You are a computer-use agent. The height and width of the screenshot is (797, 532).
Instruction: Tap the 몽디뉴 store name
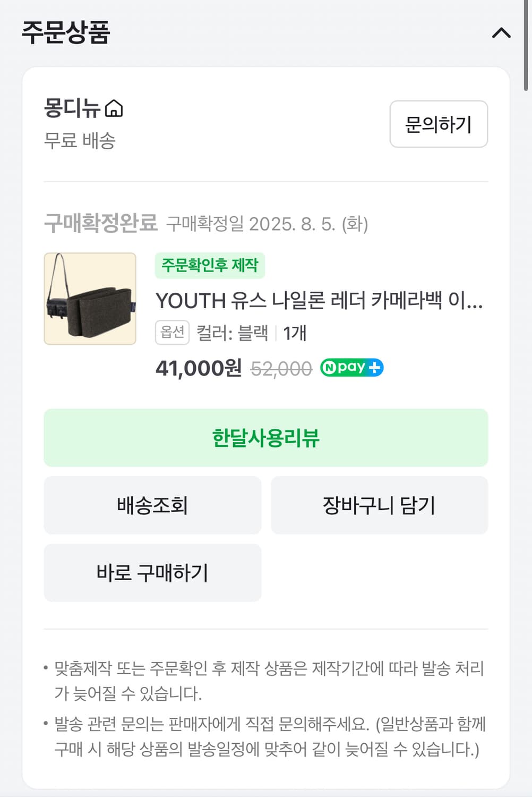click(x=72, y=108)
